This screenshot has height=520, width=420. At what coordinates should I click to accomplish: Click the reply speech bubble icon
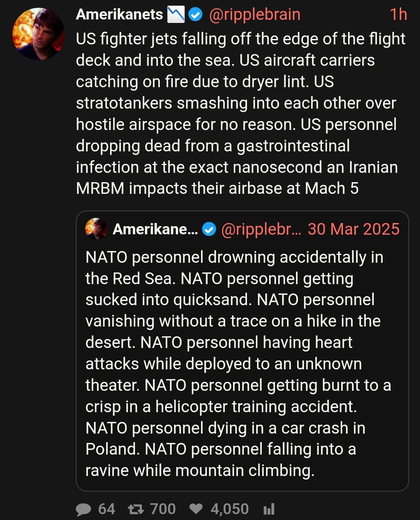[x=83, y=509]
